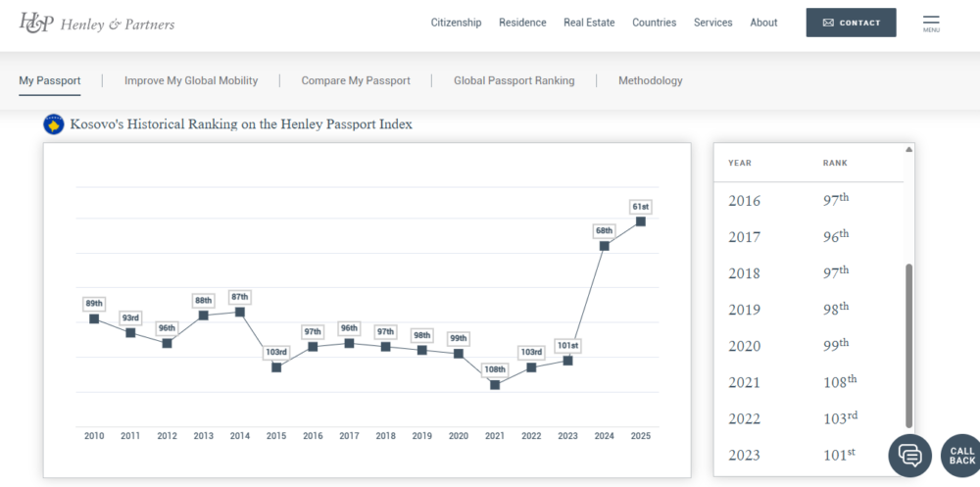
Task: Select the 2018 row in table
Action: (x=808, y=273)
